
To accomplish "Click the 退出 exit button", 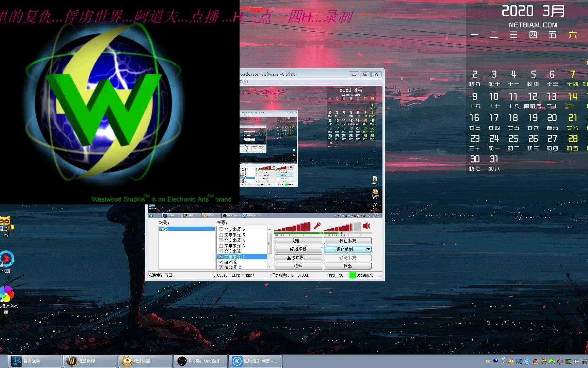I will pyautogui.click(x=347, y=266).
